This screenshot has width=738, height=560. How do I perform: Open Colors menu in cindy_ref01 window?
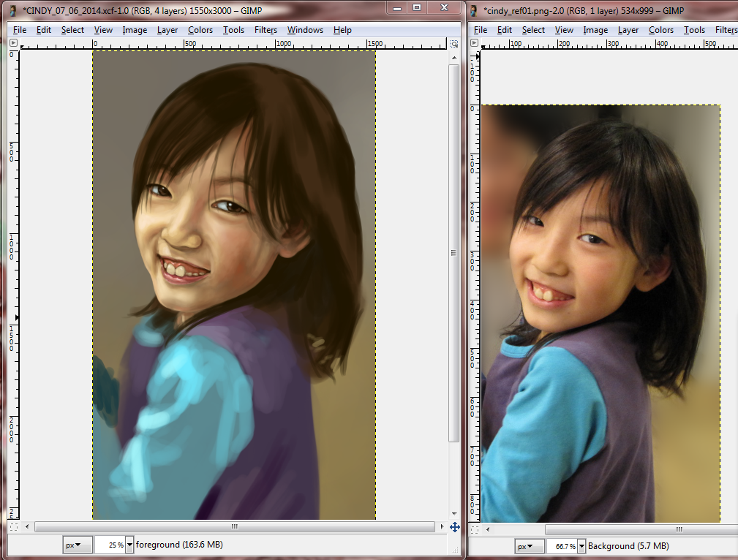tap(660, 30)
